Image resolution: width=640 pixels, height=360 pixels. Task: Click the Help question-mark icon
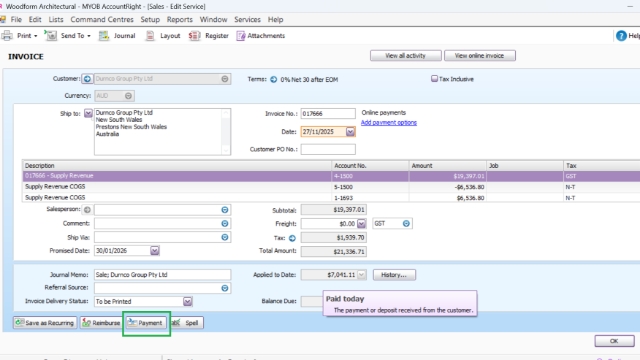(621, 36)
